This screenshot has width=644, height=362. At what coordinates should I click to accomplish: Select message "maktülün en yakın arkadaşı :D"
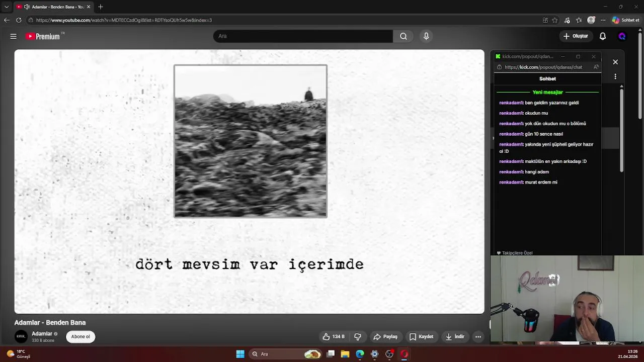tap(555, 161)
